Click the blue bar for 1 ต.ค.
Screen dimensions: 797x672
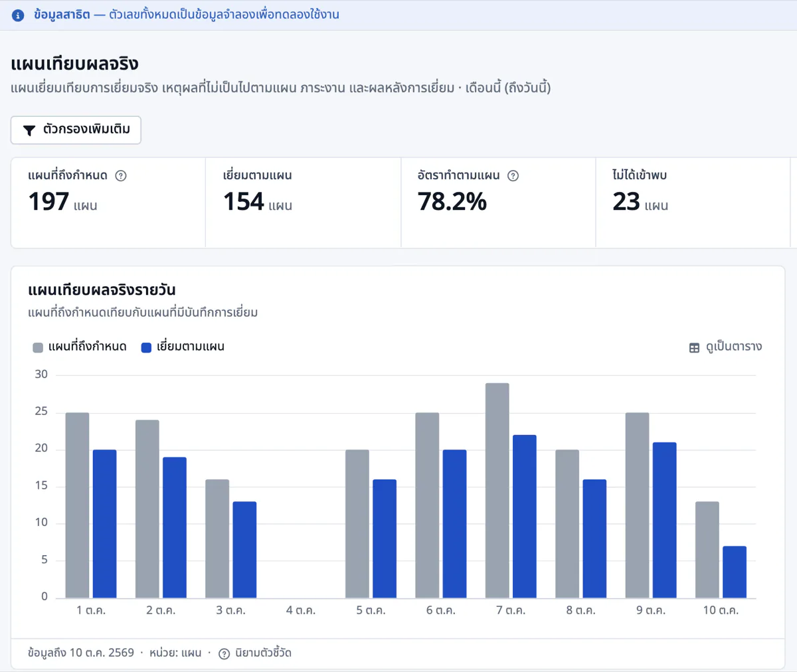tap(105, 524)
